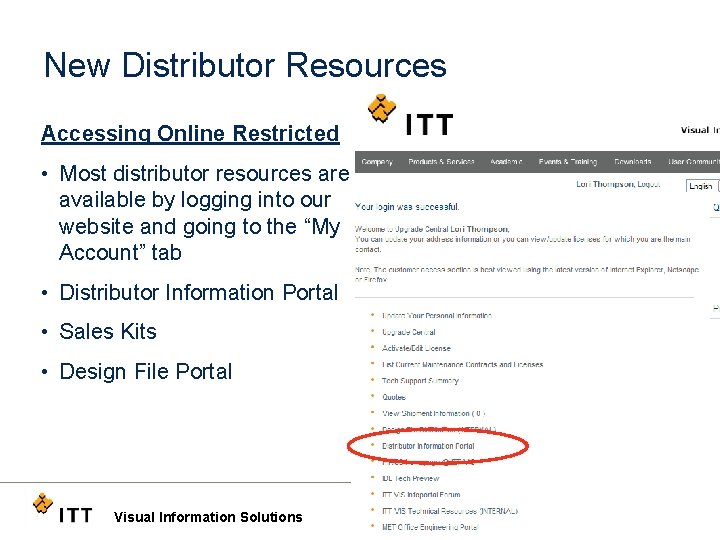Screen dimensions: 720x540
Task: Open the Downloads menu
Action: [x=633, y=162]
